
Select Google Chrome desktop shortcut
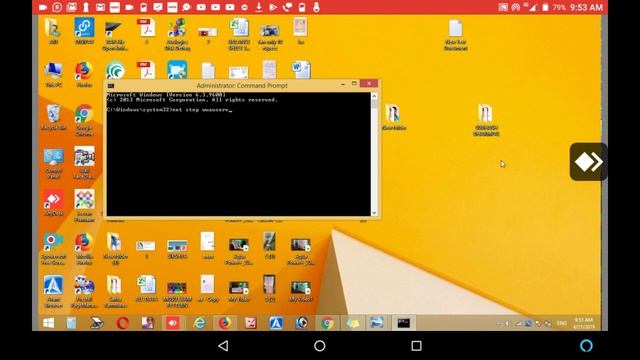point(84,120)
